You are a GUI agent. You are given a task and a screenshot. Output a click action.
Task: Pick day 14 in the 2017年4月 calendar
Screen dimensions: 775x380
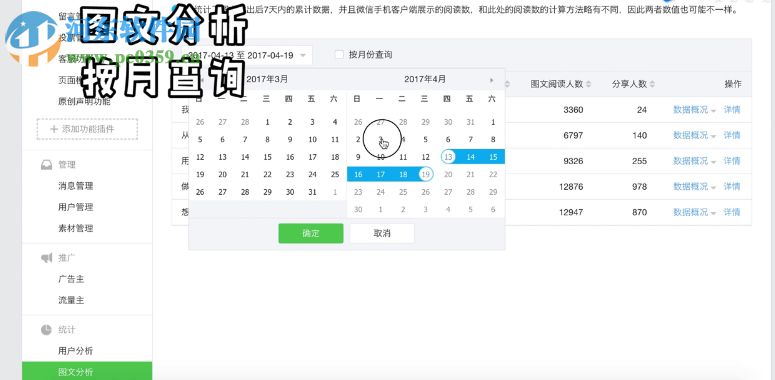[x=471, y=157]
